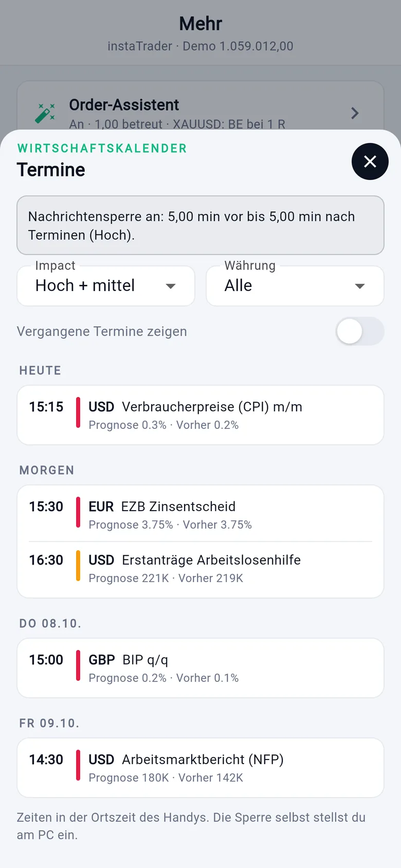Open the Impact dropdown
Screen dimensions: 401x868
pos(106,285)
